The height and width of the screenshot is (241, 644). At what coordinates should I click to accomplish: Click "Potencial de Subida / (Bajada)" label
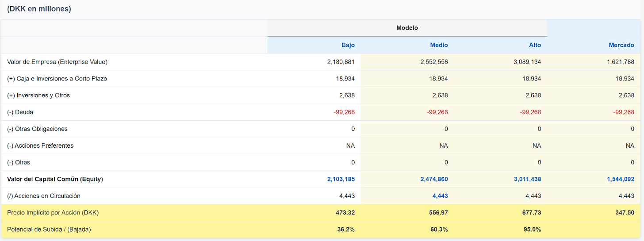49,230
